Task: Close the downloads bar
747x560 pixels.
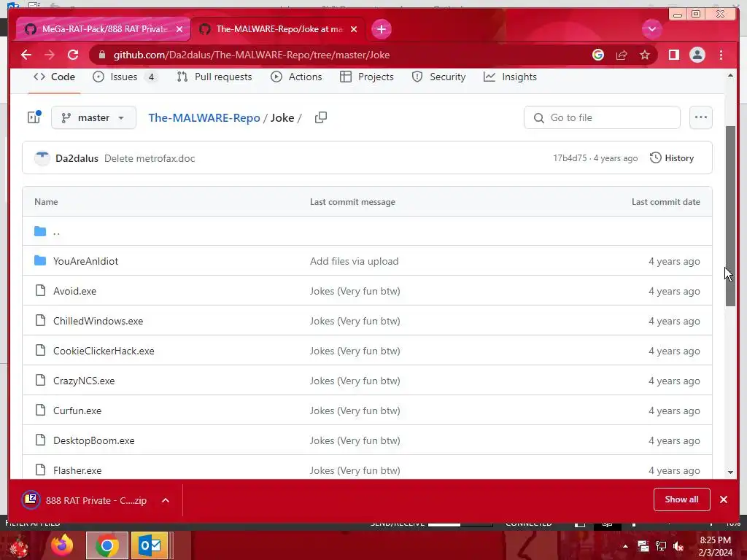Action: [724, 499]
